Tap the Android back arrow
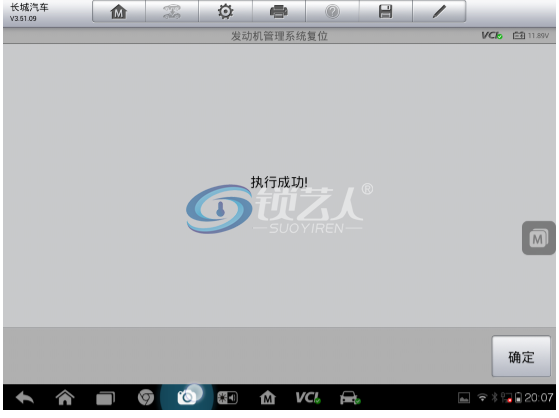The width and height of the screenshot is (559, 418). 25,398
